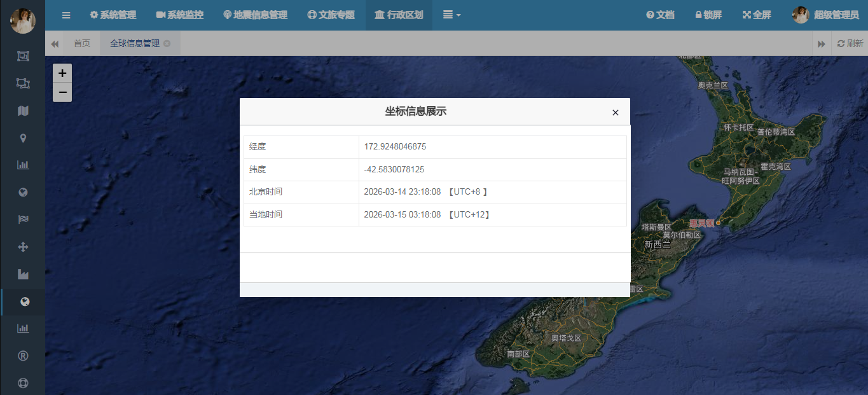Image resolution: width=868 pixels, height=395 pixels.
Task: Zoom out the map with minus button
Action: pos(62,92)
